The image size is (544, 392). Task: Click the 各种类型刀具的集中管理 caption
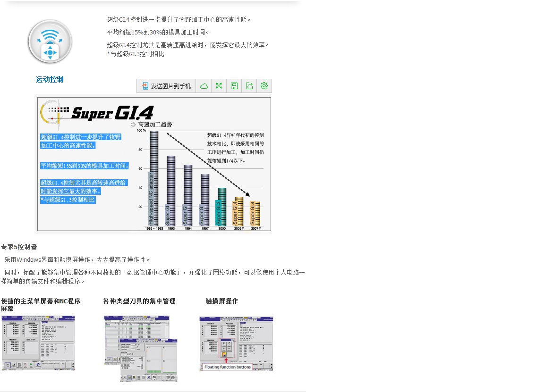click(139, 301)
